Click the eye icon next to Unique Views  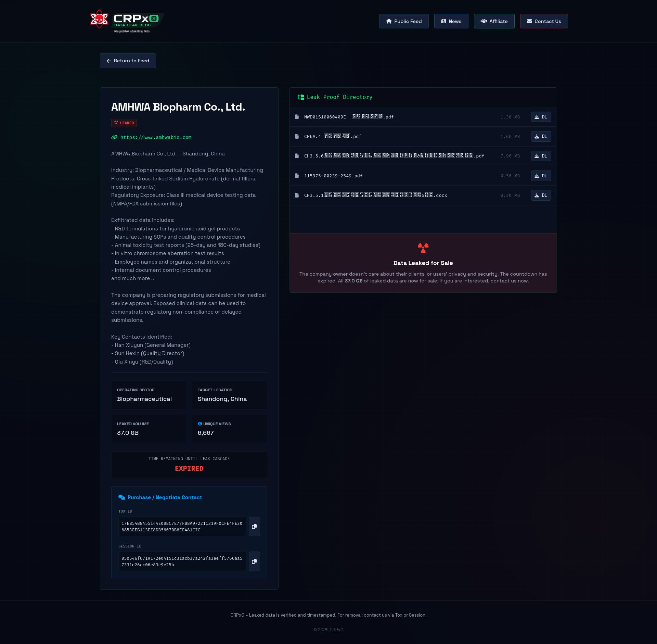click(x=200, y=424)
